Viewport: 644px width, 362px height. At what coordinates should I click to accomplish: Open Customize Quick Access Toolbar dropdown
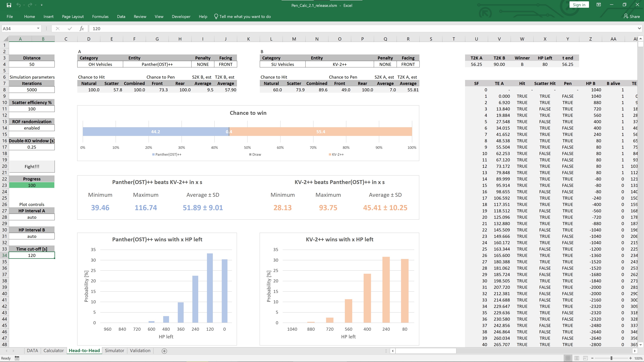point(41,5)
